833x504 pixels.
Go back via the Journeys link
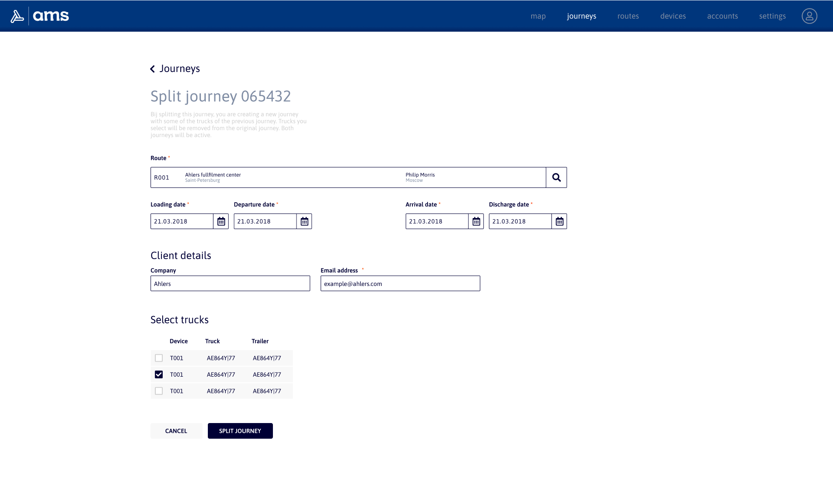click(179, 69)
